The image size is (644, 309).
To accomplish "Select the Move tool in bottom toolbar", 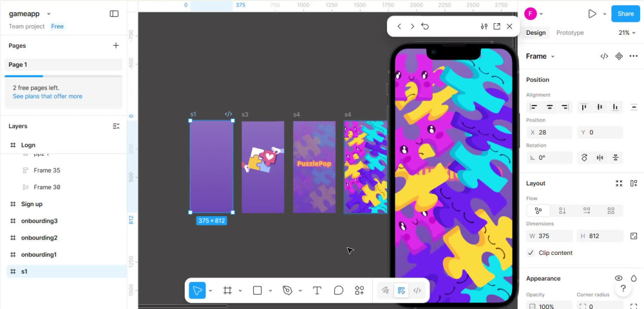I will (x=197, y=290).
